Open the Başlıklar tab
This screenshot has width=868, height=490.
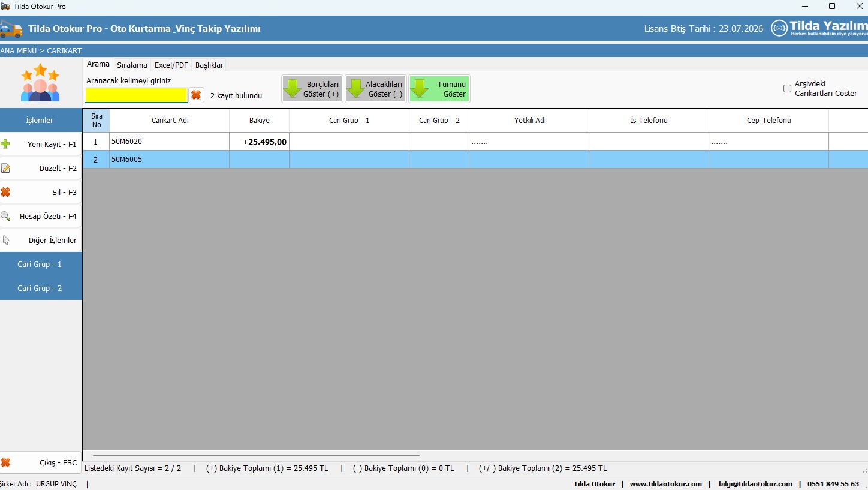[209, 65]
